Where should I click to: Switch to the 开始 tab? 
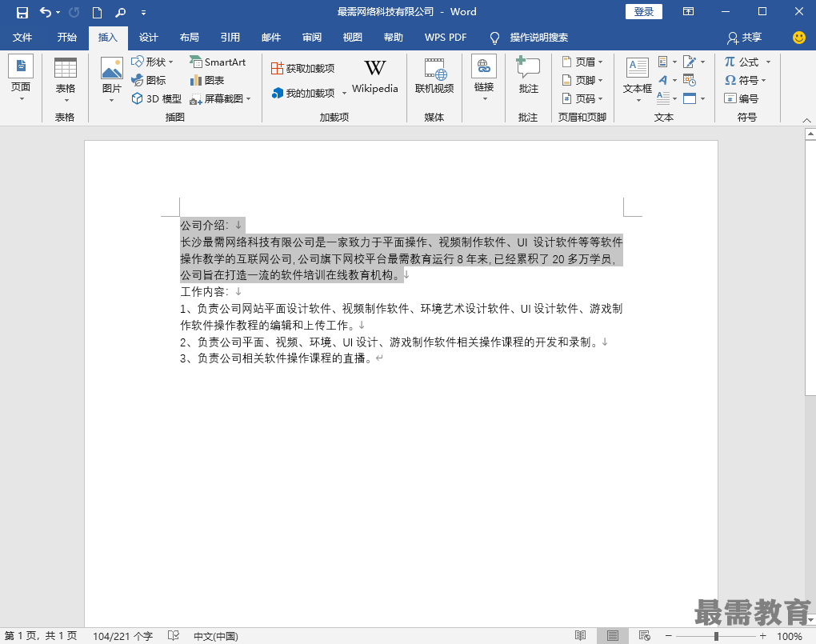66,38
